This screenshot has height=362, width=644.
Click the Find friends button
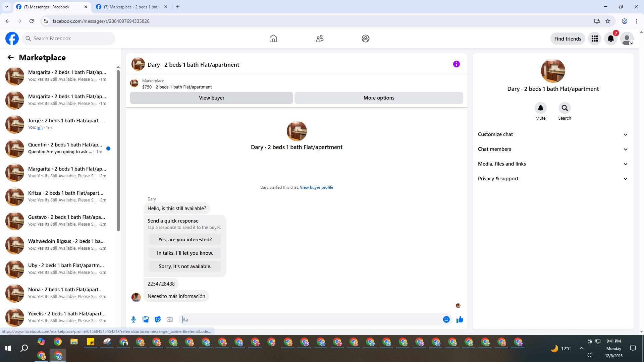click(568, 39)
